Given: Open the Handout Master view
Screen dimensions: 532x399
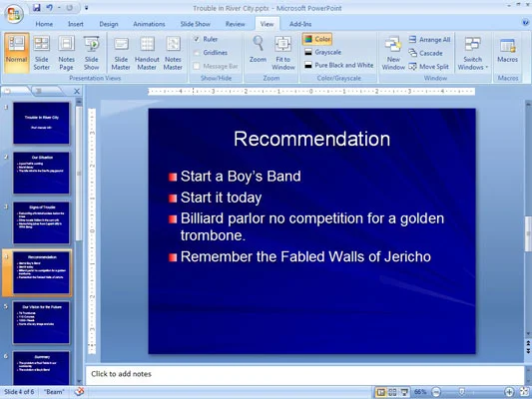Looking at the screenshot, I should pyautogui.click(x=147, y=53).
